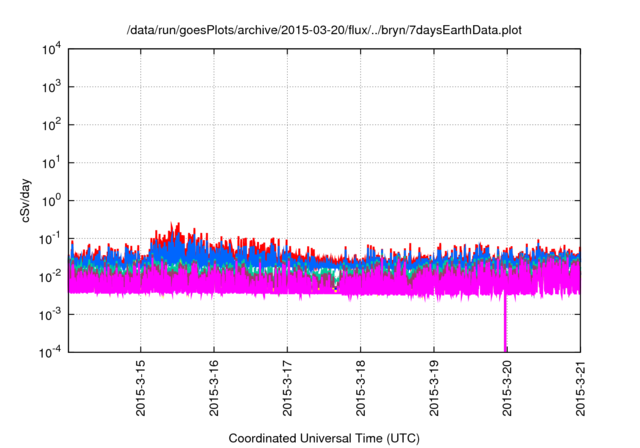
Task: Click the 2015-3-21 date label
Action: 580,388
